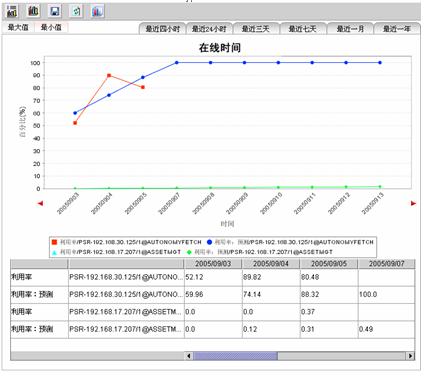The image size is (424, 378).
Task: Click the red data point at 20050904
Action: click(x=109, y=76)
